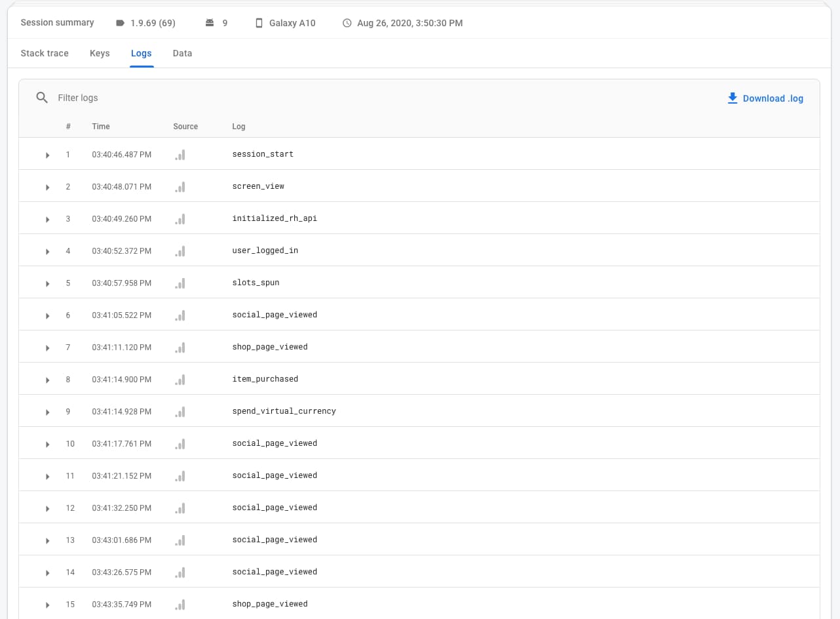Click timestamp 03:41:05.522 PM
The height and width of the screenshot is (619, 840).
tap(122, 315)
